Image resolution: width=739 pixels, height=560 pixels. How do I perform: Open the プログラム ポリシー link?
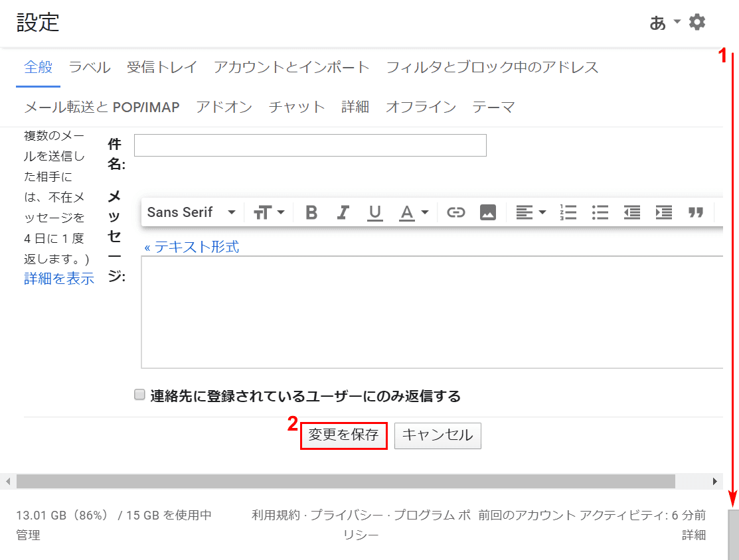coord(432,515)
